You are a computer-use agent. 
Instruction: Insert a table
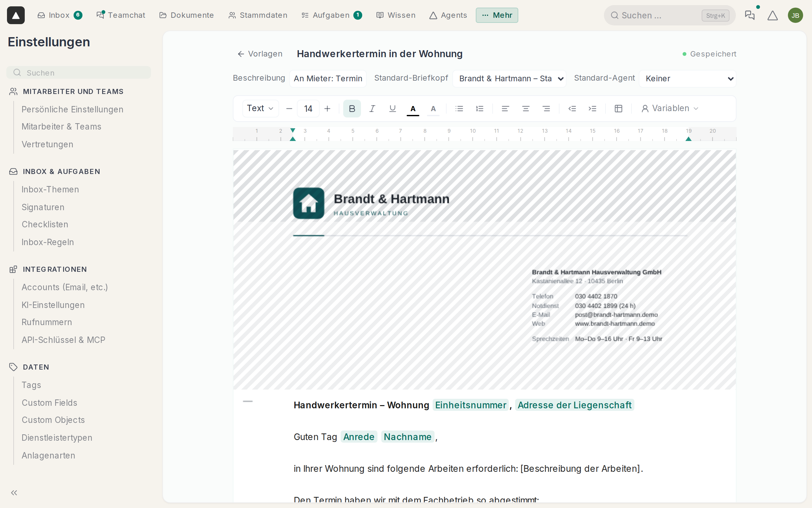pyautogui.click(x=619, y=109)
